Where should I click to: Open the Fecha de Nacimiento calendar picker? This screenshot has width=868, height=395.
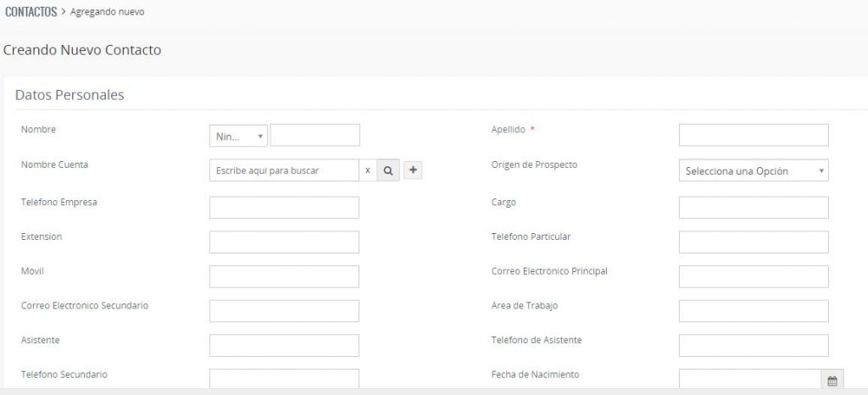(832, 381)
